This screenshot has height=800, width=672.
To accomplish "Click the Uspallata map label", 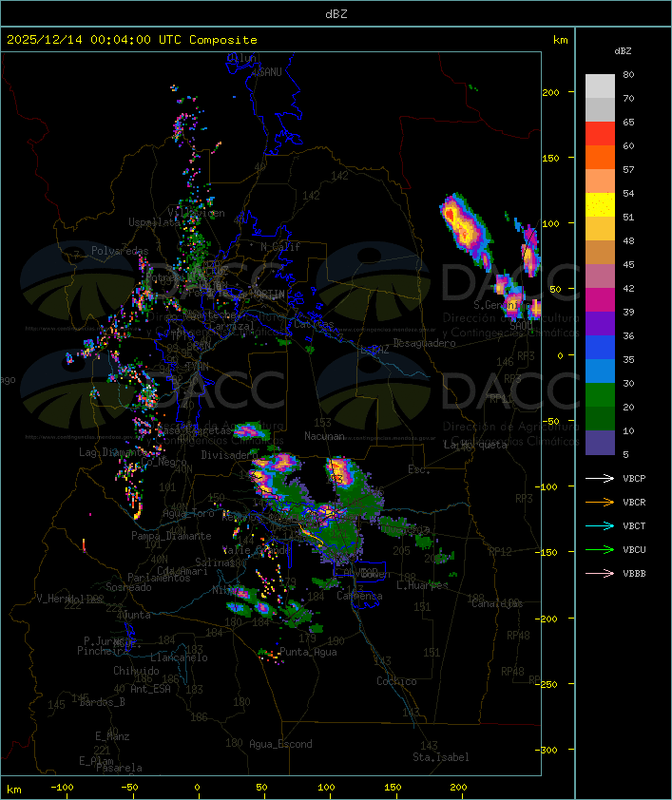I will pyautogui.click(x=154, y=222).
